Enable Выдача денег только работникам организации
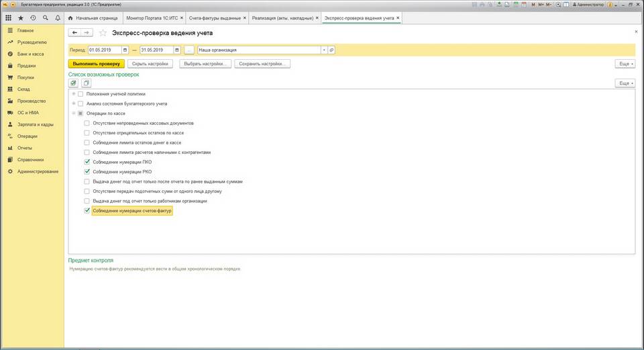Screen dimensions: 644x350 pyautogui.click(x=87, y=201)
